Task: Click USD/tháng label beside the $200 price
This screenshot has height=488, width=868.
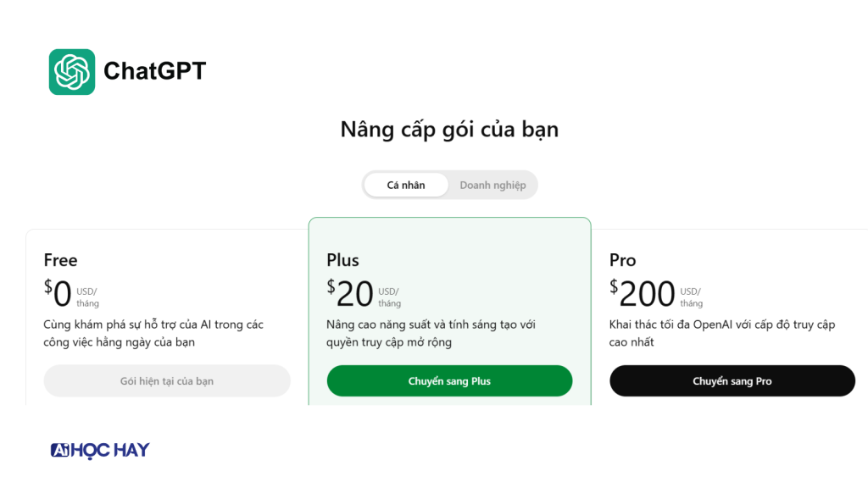Action: (692, 297)
